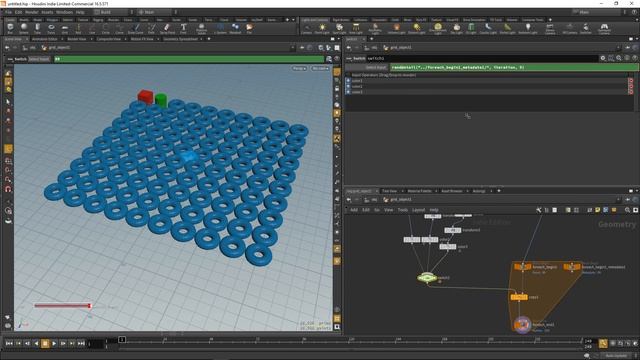The height and width of the screenshot is (360, 640).
Task: Switch to the Animation Editor tab
Action: [44, 39]
